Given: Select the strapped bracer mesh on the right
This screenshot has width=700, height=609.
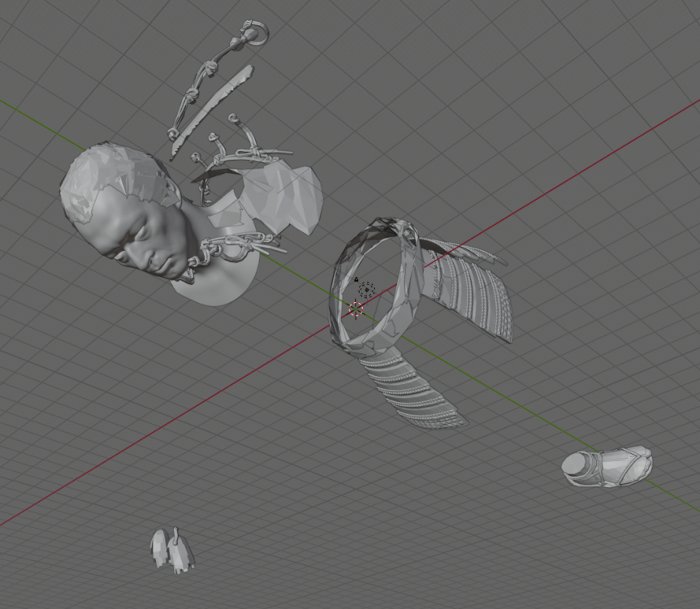Looking at the screenshot, I should [x=607, y=468].
